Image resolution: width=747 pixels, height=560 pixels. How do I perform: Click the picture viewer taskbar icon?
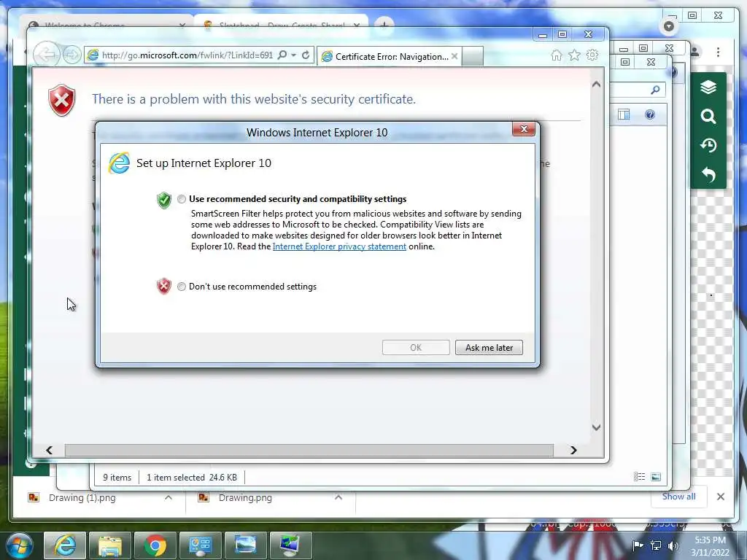click(245, 545)
